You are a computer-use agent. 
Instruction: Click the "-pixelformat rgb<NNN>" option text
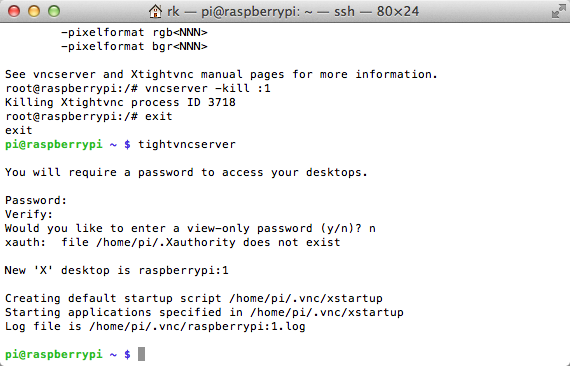tap(134, 33)
